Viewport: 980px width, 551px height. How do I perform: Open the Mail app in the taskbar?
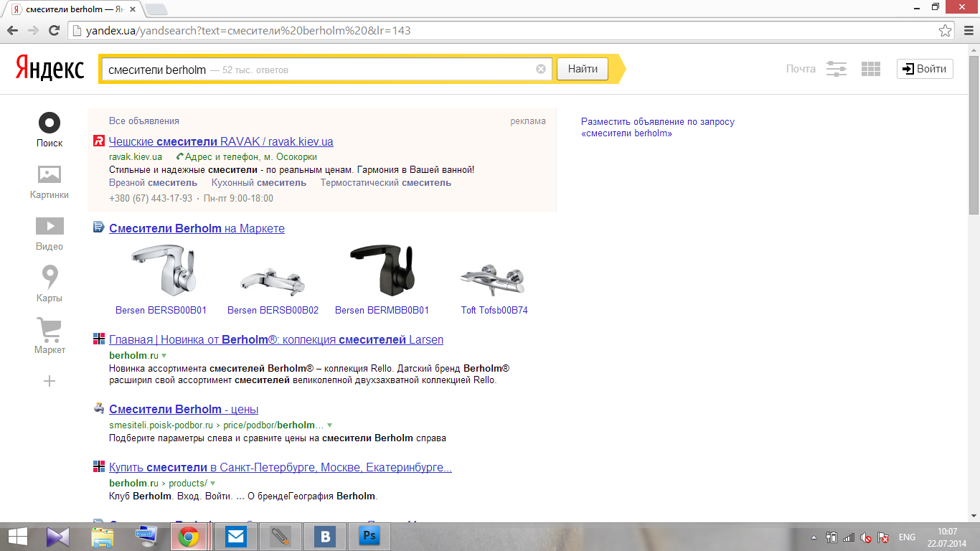point(235,537)
